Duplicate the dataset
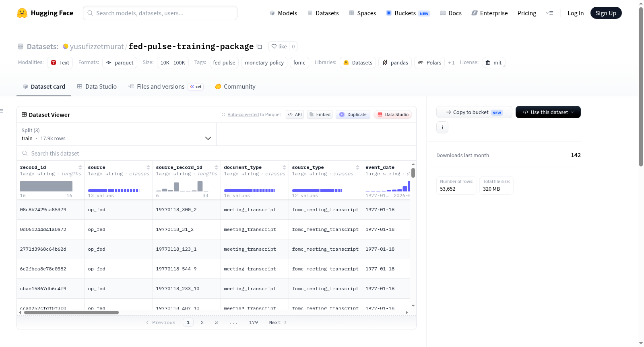 353,114
